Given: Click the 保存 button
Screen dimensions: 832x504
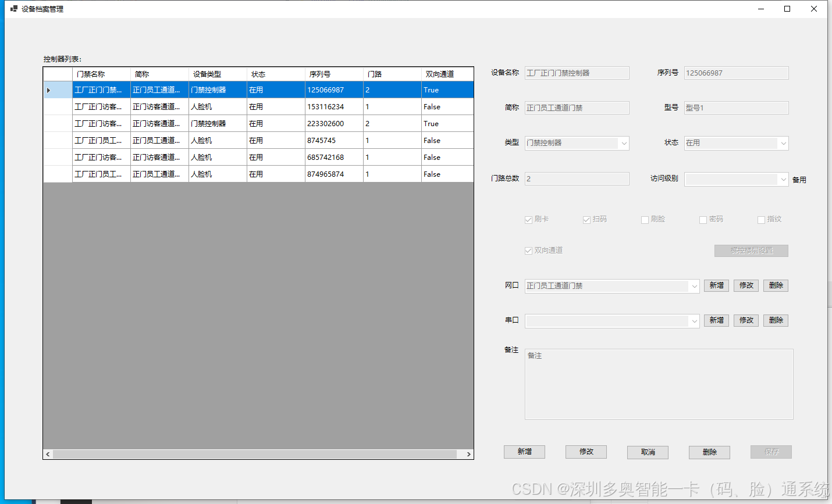Looking at the screenshot, I should tap(771, 452).
